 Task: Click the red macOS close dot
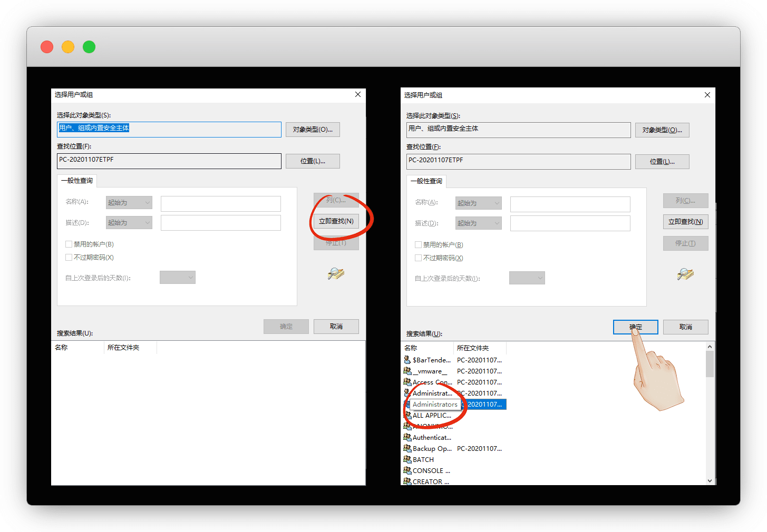[x=47, y=47]
